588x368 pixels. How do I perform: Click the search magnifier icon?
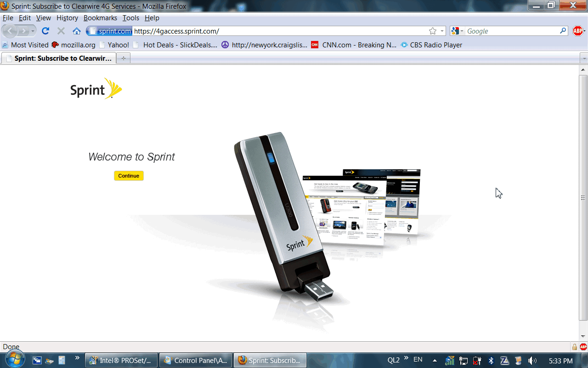coord(563,31)
